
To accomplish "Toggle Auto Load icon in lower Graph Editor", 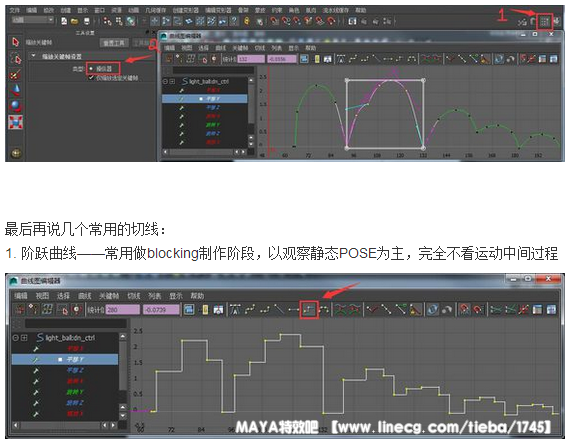I will [432, 309].
